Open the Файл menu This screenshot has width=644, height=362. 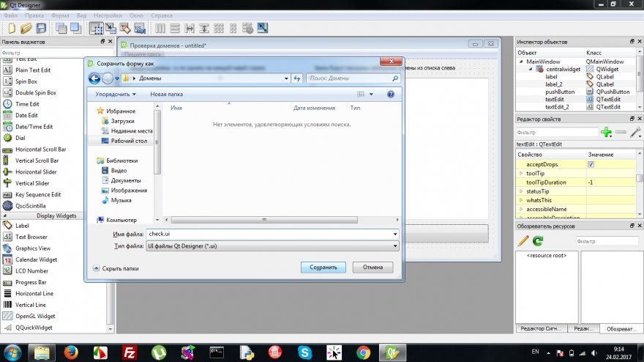coord(11,15)
